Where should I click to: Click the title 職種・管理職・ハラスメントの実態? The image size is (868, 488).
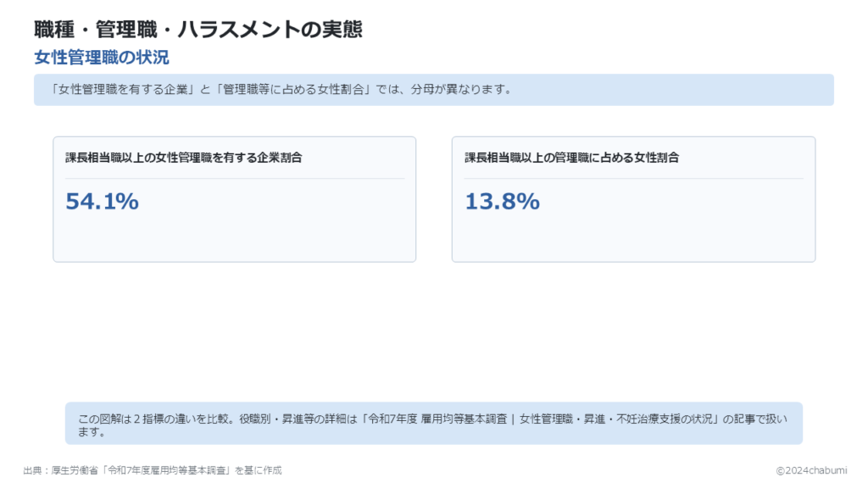tap(198, 30)
